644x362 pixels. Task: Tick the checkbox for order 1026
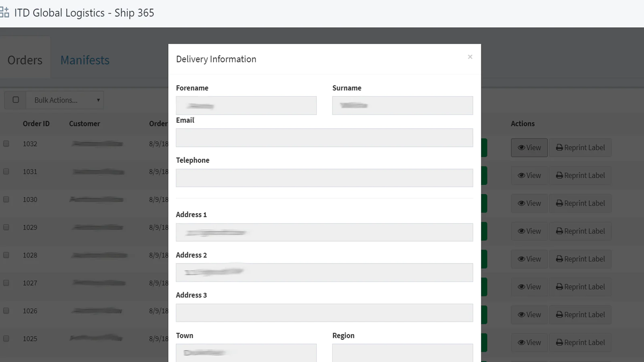pos(6,311)
